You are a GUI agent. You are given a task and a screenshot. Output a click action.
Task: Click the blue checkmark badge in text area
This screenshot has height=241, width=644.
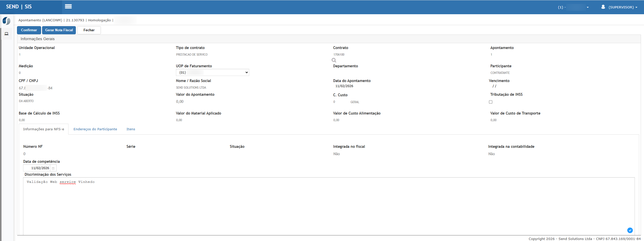click(630, 230)
